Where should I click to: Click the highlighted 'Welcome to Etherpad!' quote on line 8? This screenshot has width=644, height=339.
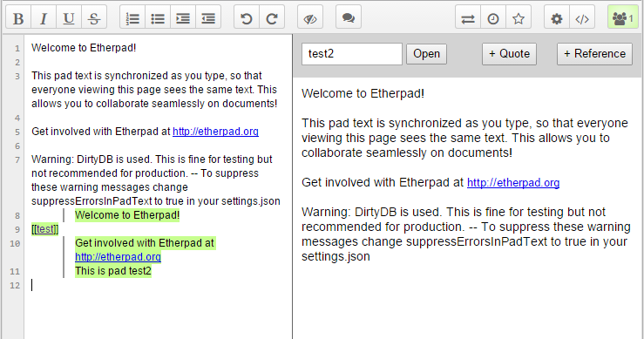[x=127, y=215]
